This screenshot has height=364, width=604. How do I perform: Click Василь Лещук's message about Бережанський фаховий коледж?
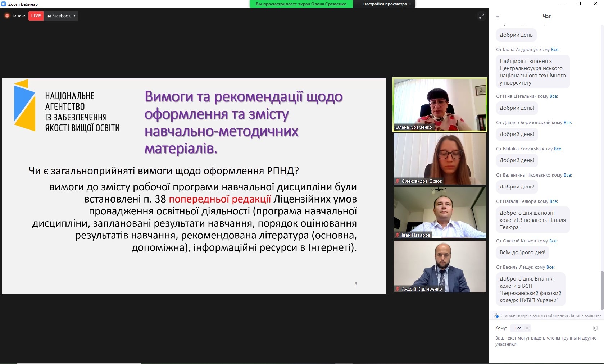click(531, 290)
